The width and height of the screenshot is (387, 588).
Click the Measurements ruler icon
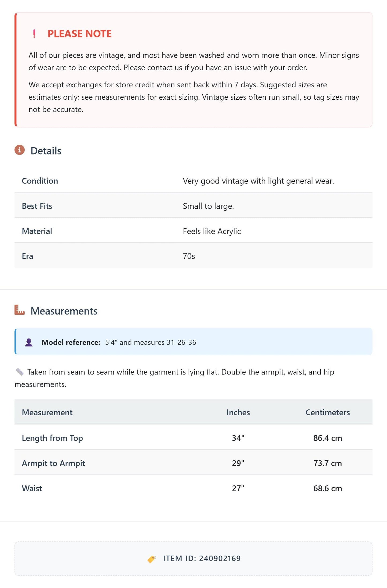20,310
